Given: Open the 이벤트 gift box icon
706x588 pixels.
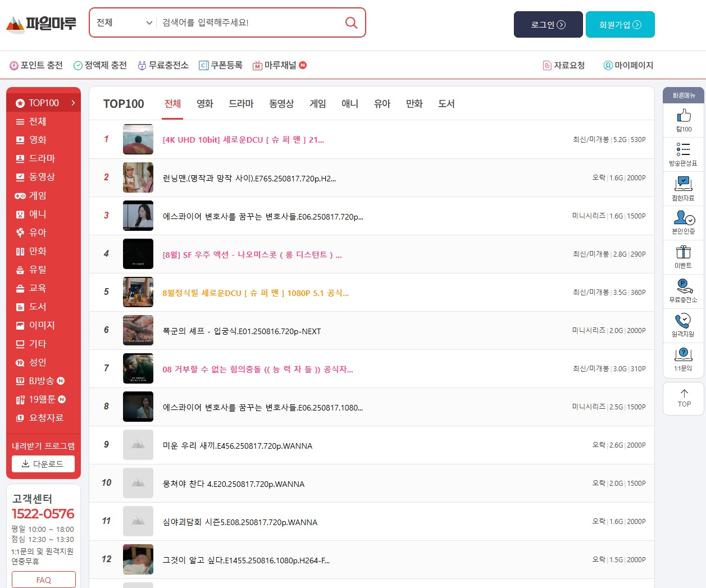Looking at the screenshot, I should (x=684, y=252).
